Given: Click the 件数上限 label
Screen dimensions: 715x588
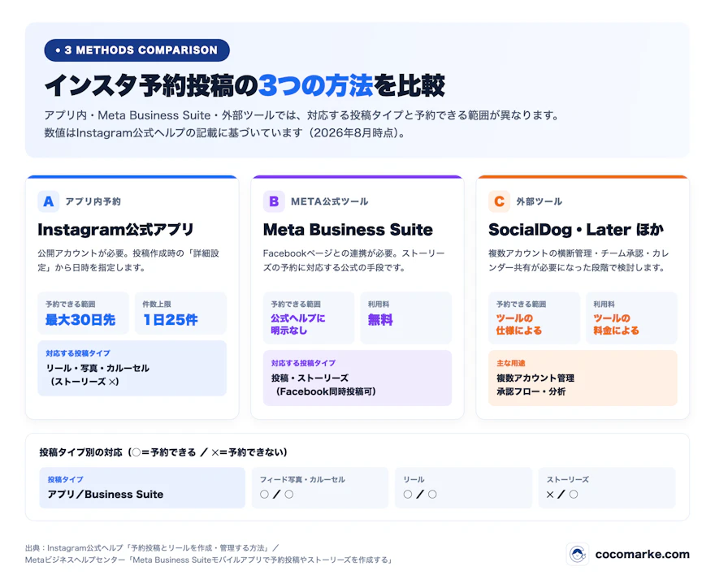Looking at the screenshot, I should 156,304.
